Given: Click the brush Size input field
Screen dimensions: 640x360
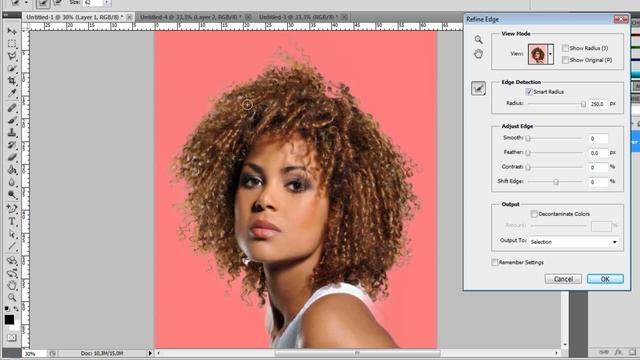Looking at the screenshot, I should tap(92, 3).
